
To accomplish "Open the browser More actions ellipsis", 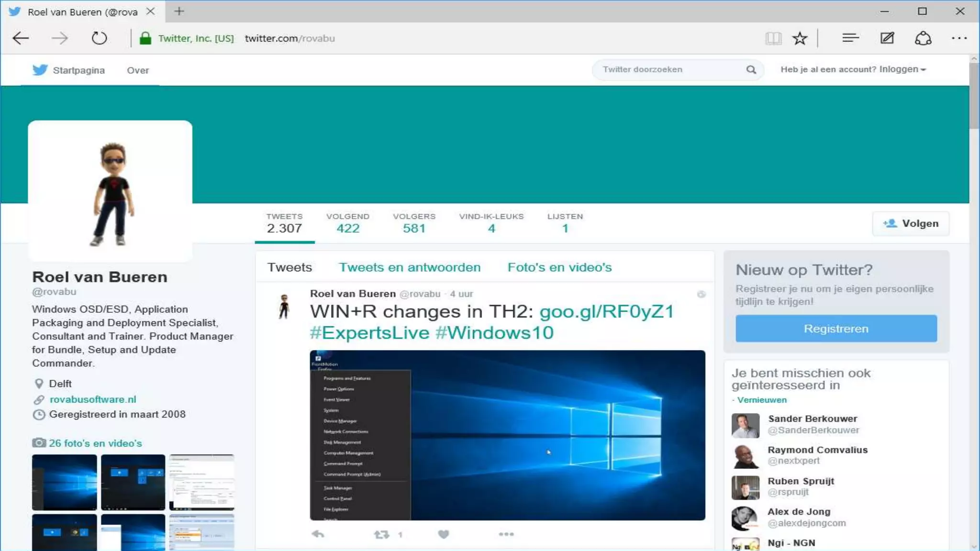I will pos(959,38).
